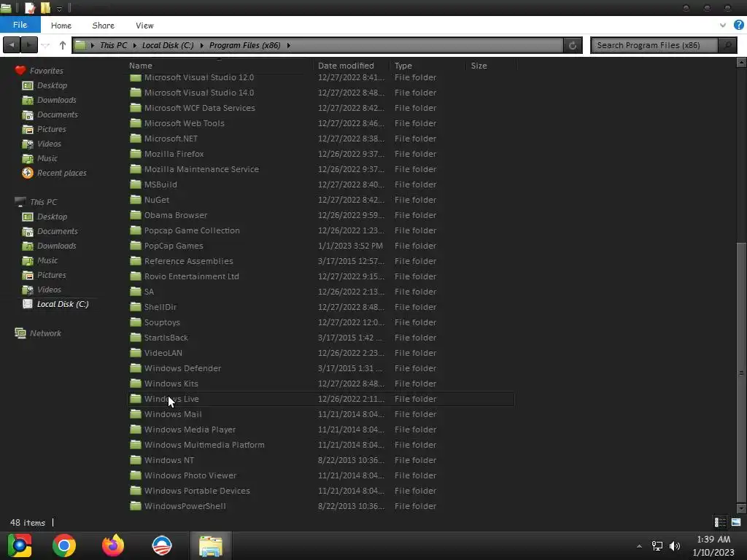
Task: Go back with the Back arrow button
Action: 12,45
